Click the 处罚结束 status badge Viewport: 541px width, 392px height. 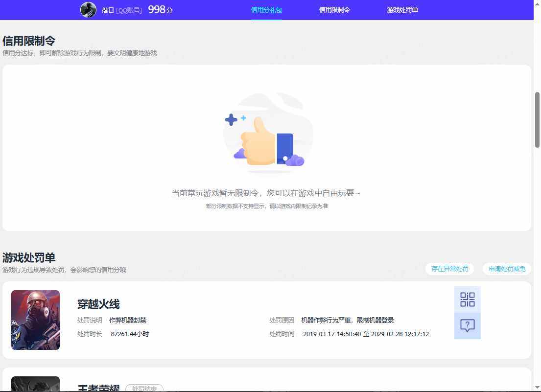coord(144,388)
